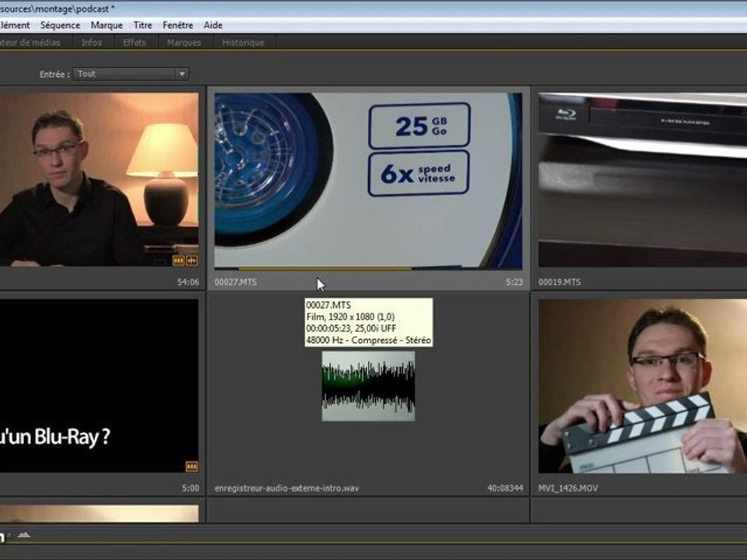This screenshot has width=747, height=560.
Task: Switch to the Marques tab
Action: [184, 42]
